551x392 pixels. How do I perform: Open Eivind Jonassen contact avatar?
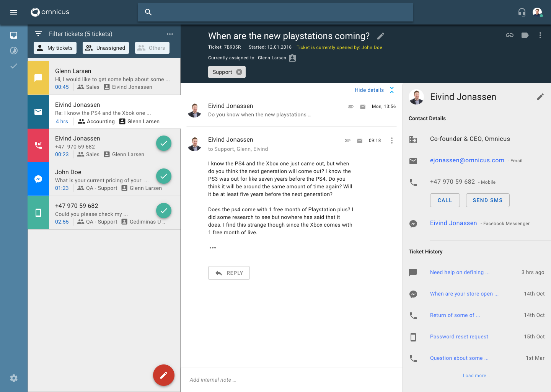(x=416, y=97)
